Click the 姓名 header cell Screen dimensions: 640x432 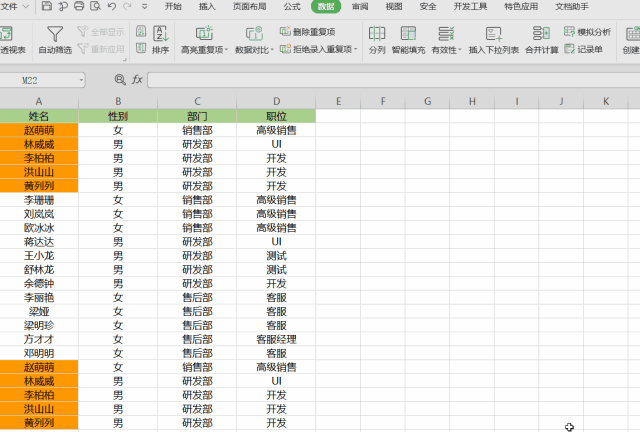click(39, 116)
